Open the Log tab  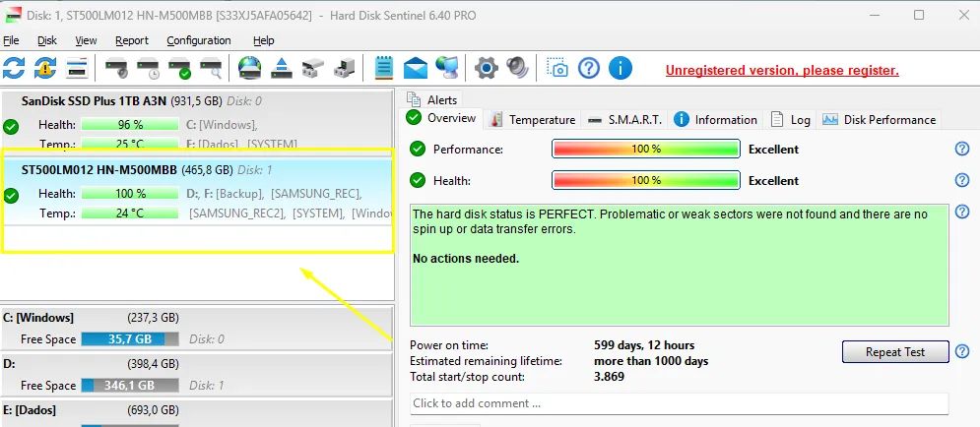[x=791, y=120]
